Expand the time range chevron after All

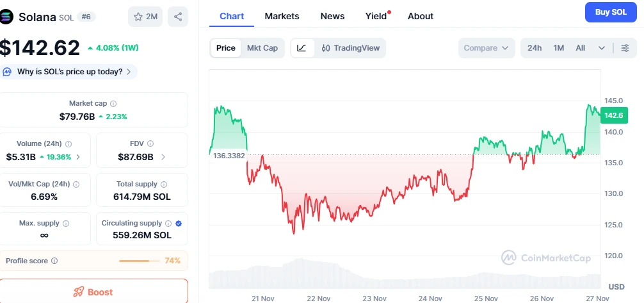point(602,48)
